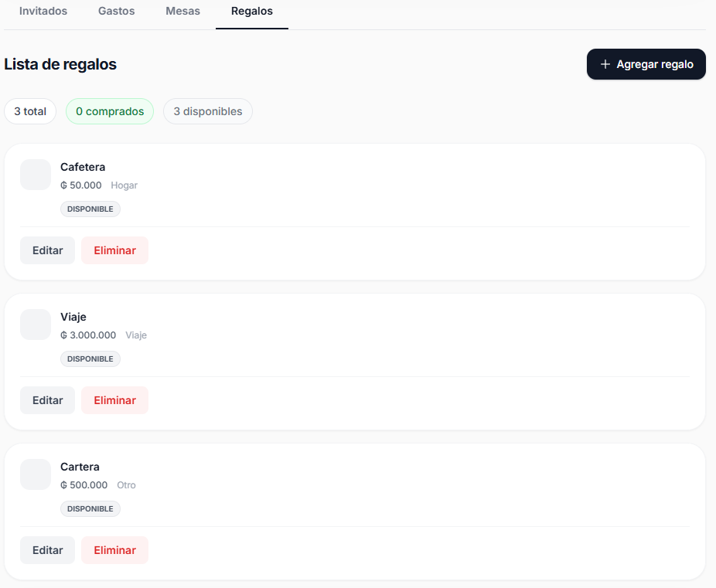Edit the Cartera gift
The height and width of the screenshot is (588, 716).
pos(47,550)
